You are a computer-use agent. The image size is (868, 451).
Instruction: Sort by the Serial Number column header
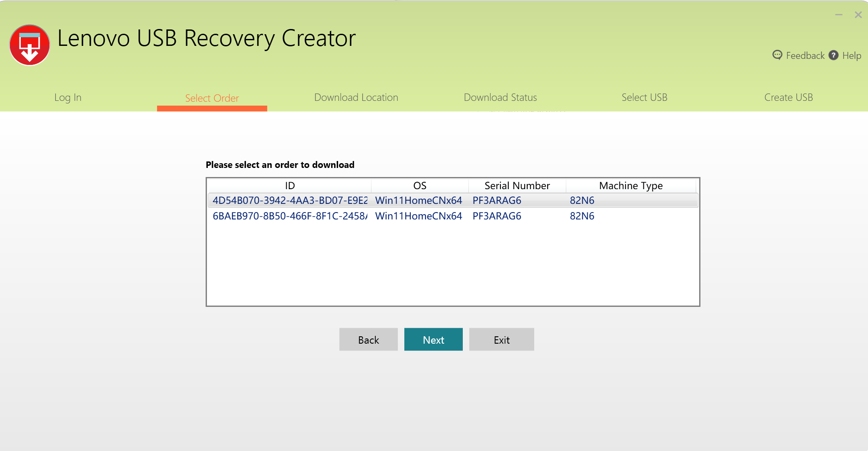click(517, 186)
